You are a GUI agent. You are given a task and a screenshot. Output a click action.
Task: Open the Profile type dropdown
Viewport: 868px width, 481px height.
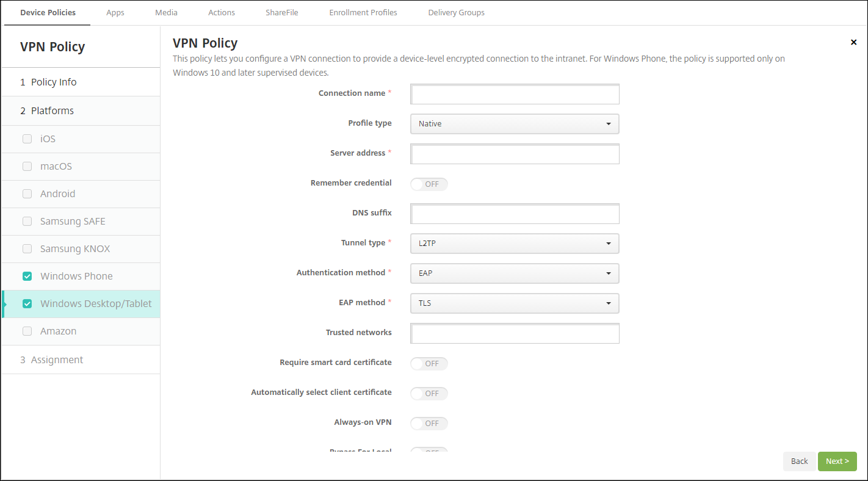coord(515,124)
